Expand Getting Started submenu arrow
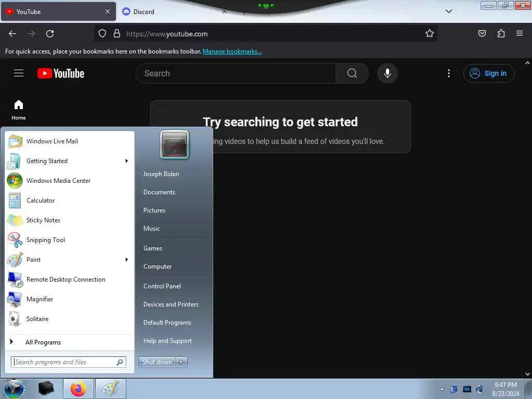532x399 pixels. pyautogui.click(x=127, y=161)
